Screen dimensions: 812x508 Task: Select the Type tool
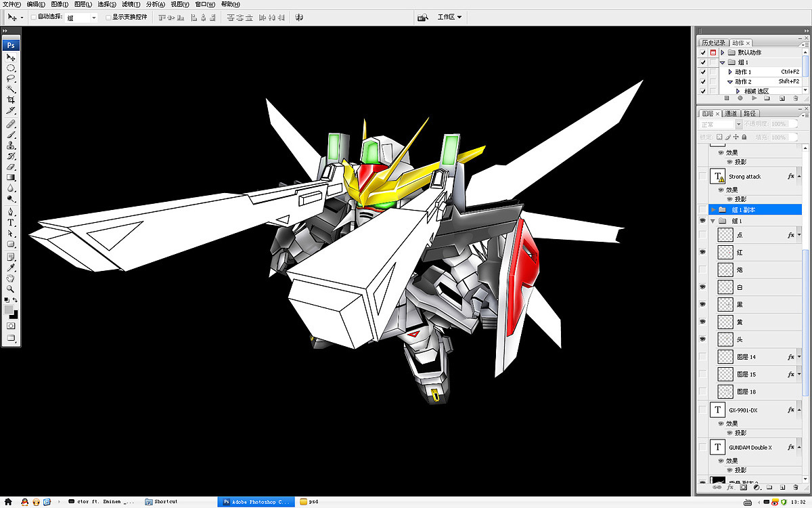coord(11,222)
